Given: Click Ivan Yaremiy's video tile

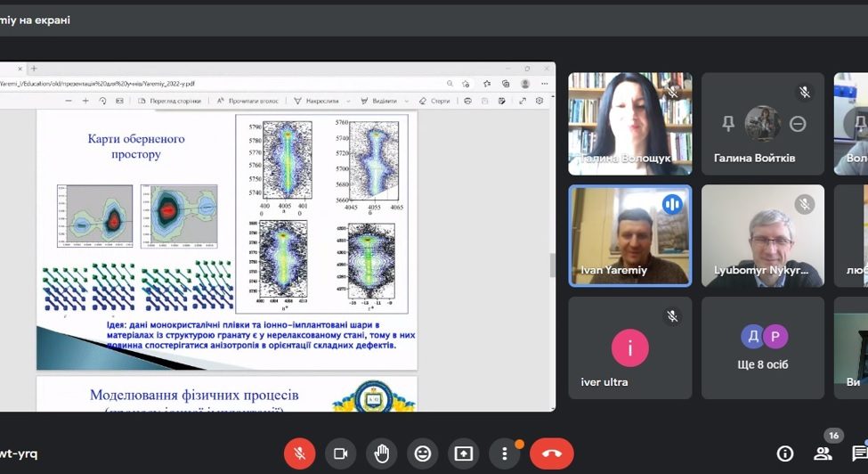Looking at the screenshot, I should (x=630, y=236).
